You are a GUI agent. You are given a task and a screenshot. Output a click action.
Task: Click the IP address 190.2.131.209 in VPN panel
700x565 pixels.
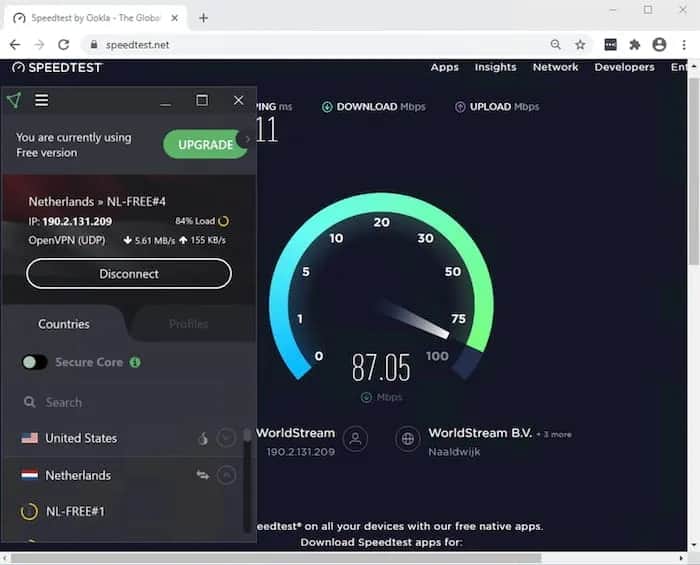(77, 221)
